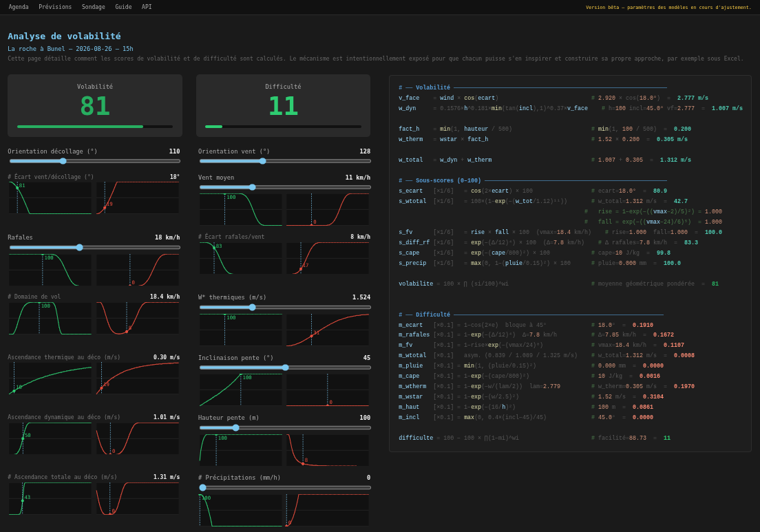Click the '# — Volabilité' code section header
This screenshot has height=532, width=760.
coord(533,87)
